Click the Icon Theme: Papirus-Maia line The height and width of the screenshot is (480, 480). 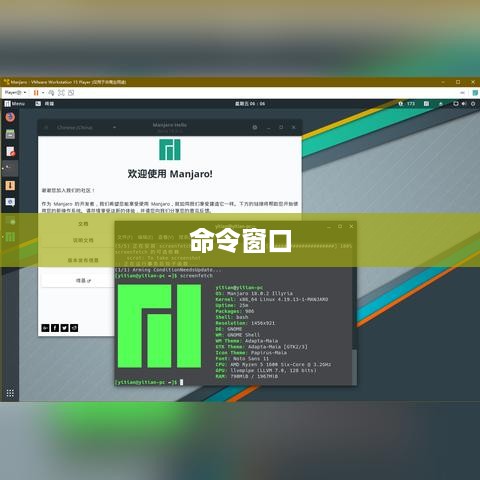coord(251,353)
